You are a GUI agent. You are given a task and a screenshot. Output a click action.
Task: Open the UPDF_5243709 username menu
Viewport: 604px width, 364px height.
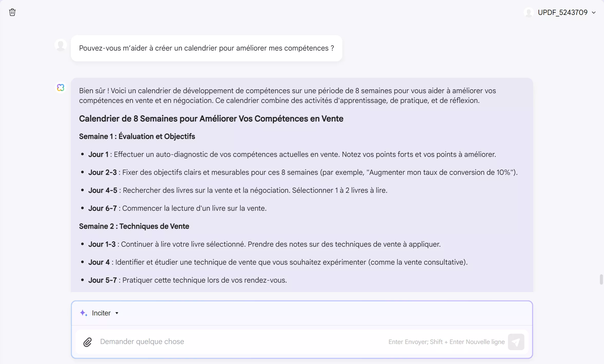click(562, 12)
